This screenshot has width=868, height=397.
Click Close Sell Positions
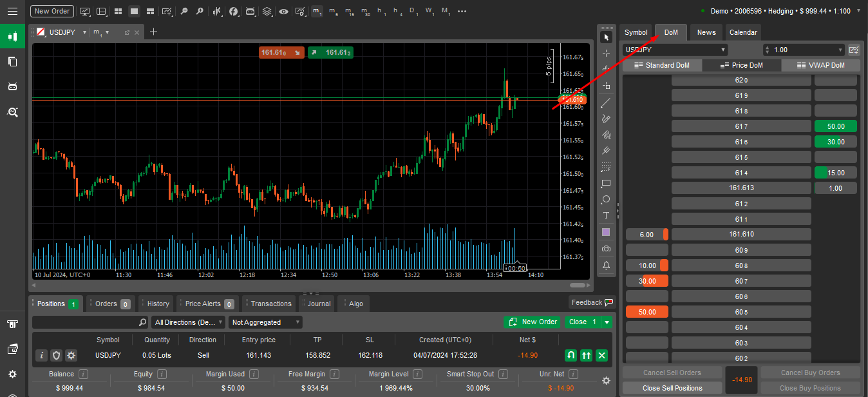pyautogui.click(x=672, y=388)
